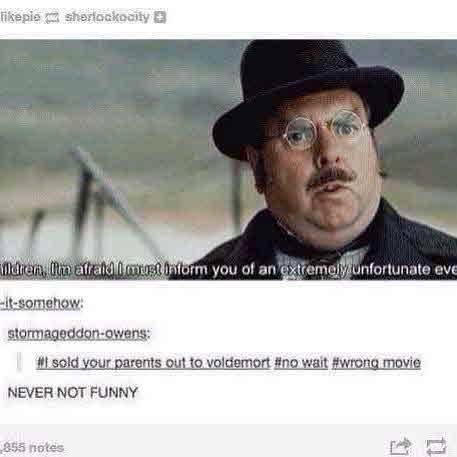Open the movie still of man in bowler hat
The width and height of the screenshot is (457, 457).
point(228,160)
